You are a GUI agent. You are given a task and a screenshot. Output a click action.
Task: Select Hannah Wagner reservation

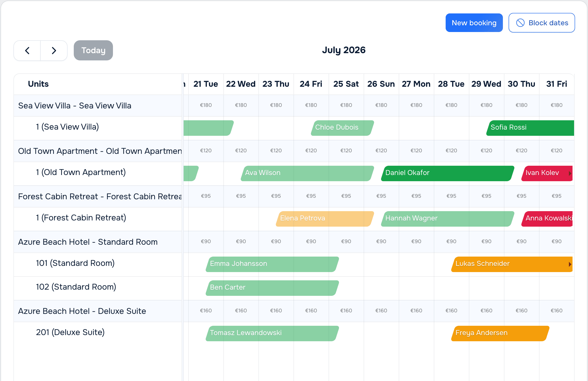[x=447, y=219]
